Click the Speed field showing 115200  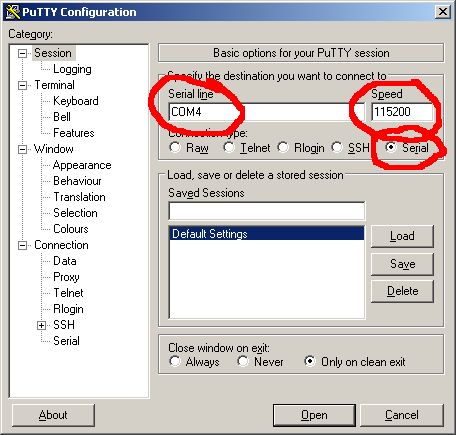(x=403, y=112)
